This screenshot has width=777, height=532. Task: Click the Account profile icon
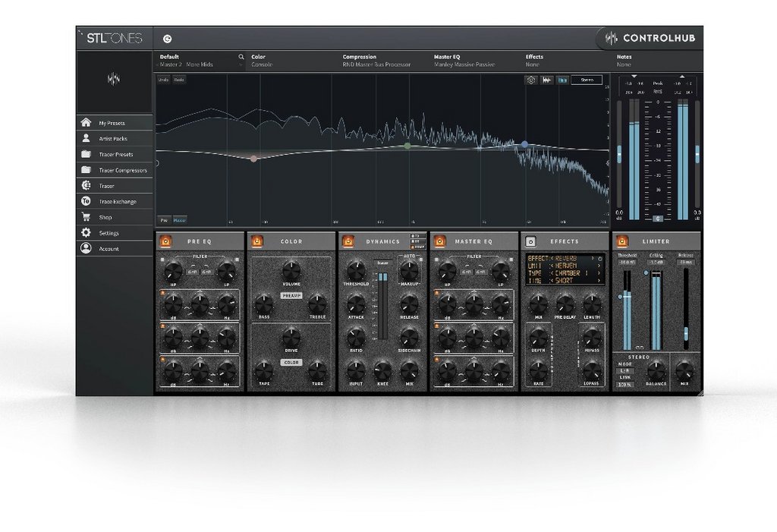point(86,248)
